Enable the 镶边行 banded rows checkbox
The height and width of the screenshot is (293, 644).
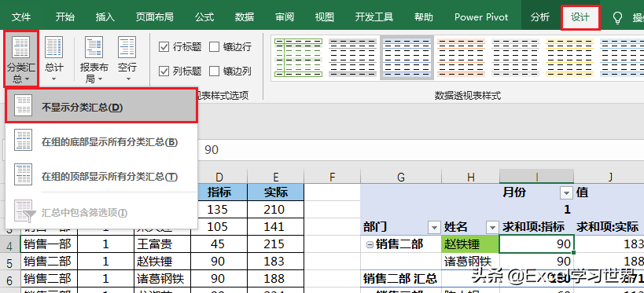point(214,47)
